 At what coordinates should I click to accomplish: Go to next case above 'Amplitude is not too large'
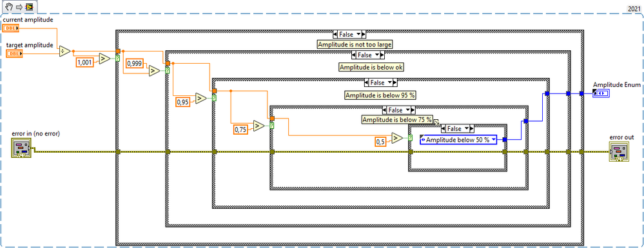tap(364, 35)
